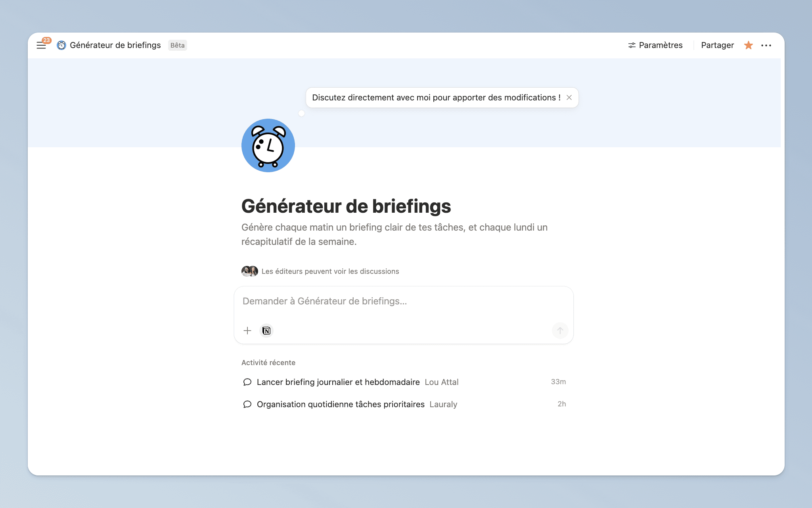Focus the Demander à Générateur de briefings field
Viewport: 812px width, 508px height.
pos(403,302)
